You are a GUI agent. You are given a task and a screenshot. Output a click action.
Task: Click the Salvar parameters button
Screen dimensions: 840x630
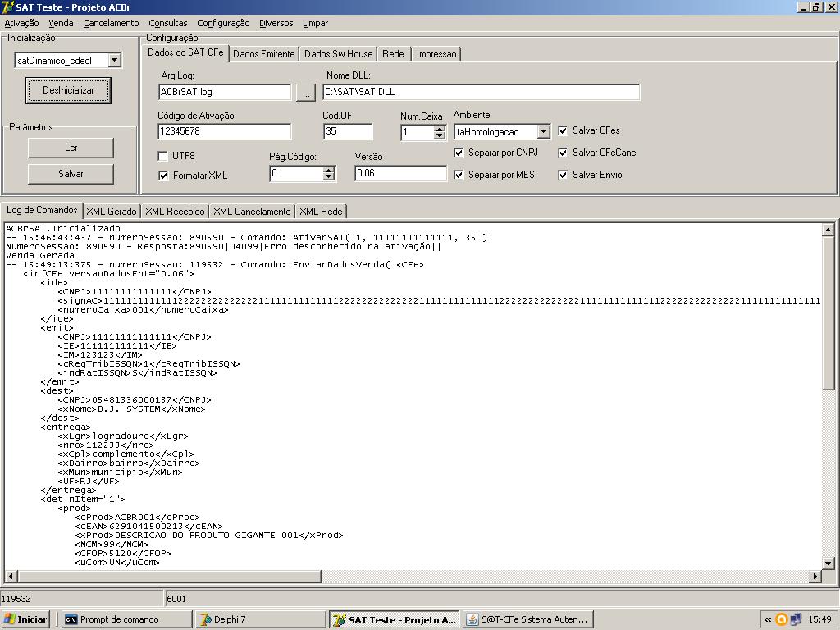71,174
